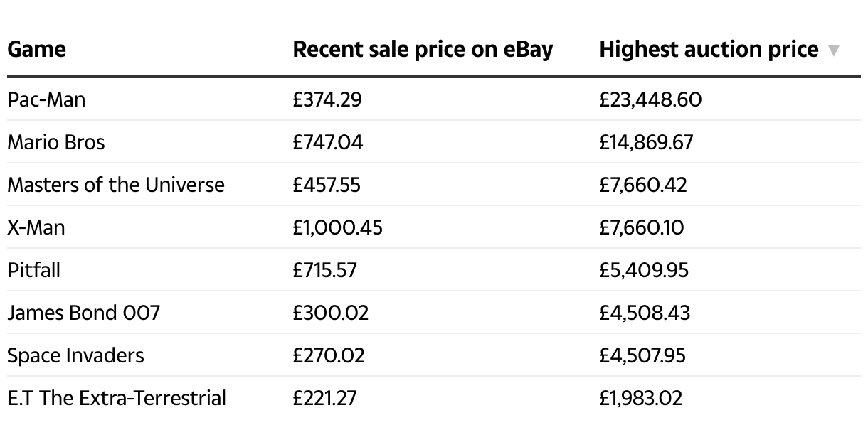Image resolution: width=868 pixels, height=425 pixels.
Task: Select the X-Man game cell
Action: [x=36, y=227]
